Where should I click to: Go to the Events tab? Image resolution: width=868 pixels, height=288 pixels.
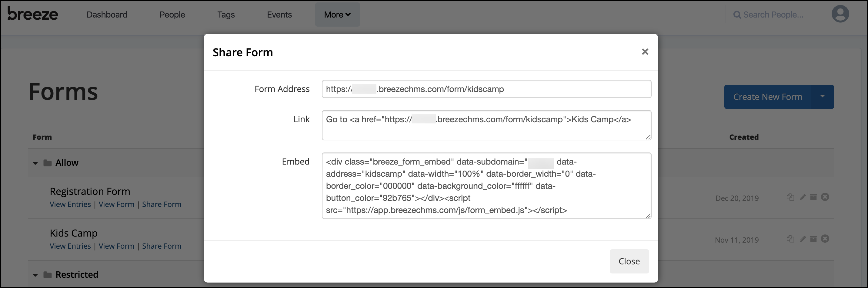pyautogui.click(x=279, y=15)
